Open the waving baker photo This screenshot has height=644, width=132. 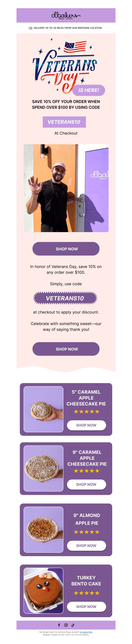click(66, 188)
